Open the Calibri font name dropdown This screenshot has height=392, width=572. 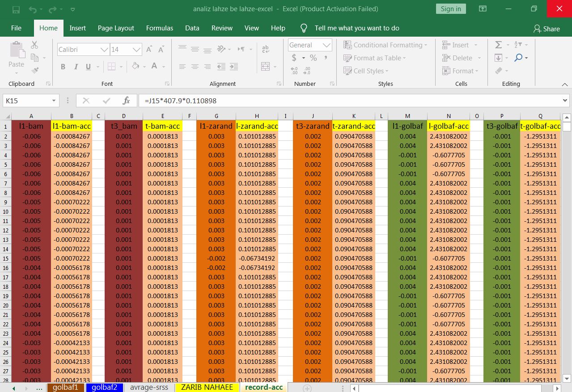pyautogui.click(x=104, y=50)
